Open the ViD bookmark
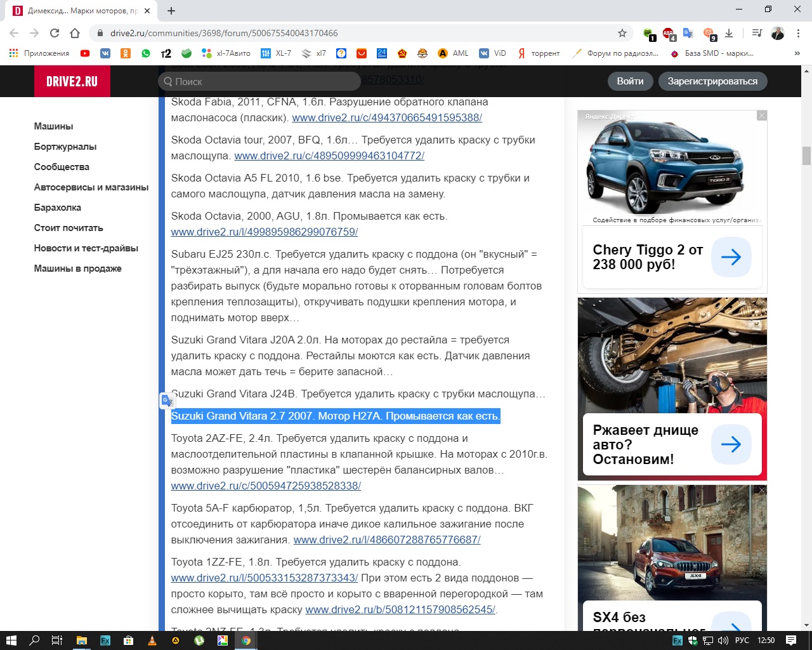 (493, 53)
